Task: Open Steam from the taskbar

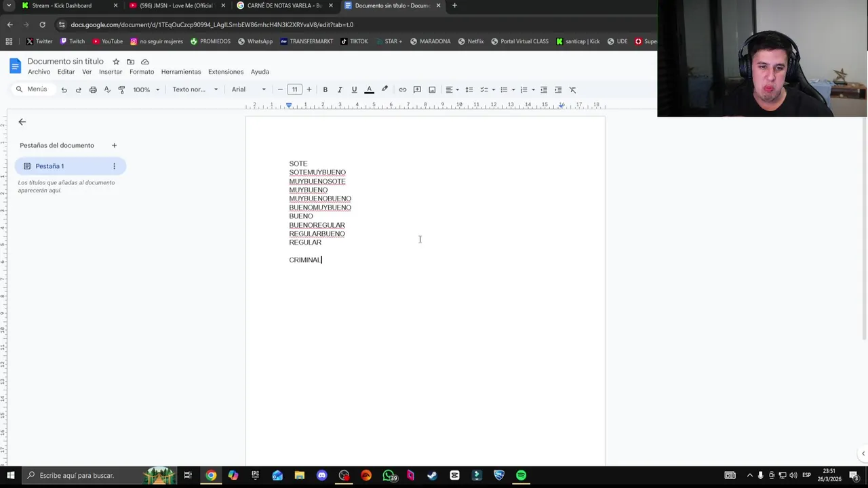Action: tap(432, 475)
